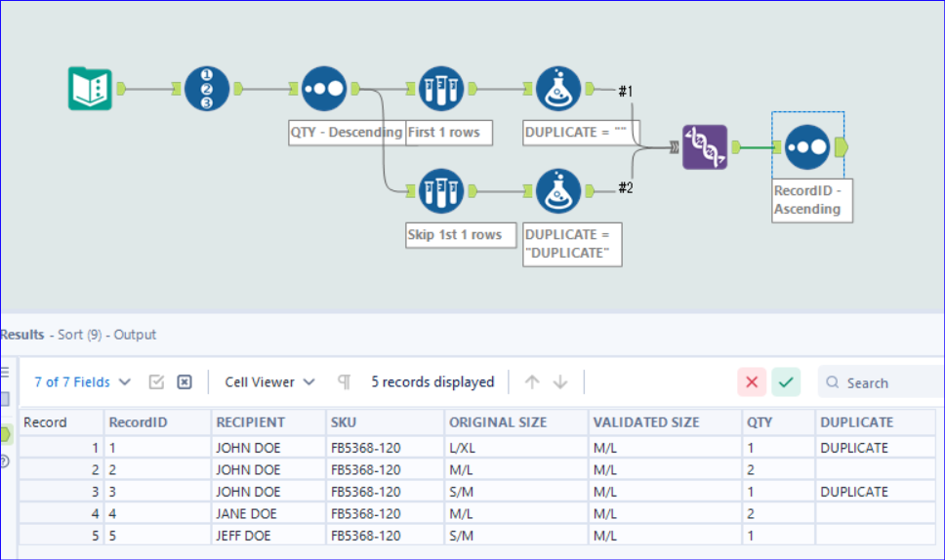Image resolution: width=945 pixels, height=560 pixels.
Task: Select the Input Data book tool
Action: tap(90, 89)
